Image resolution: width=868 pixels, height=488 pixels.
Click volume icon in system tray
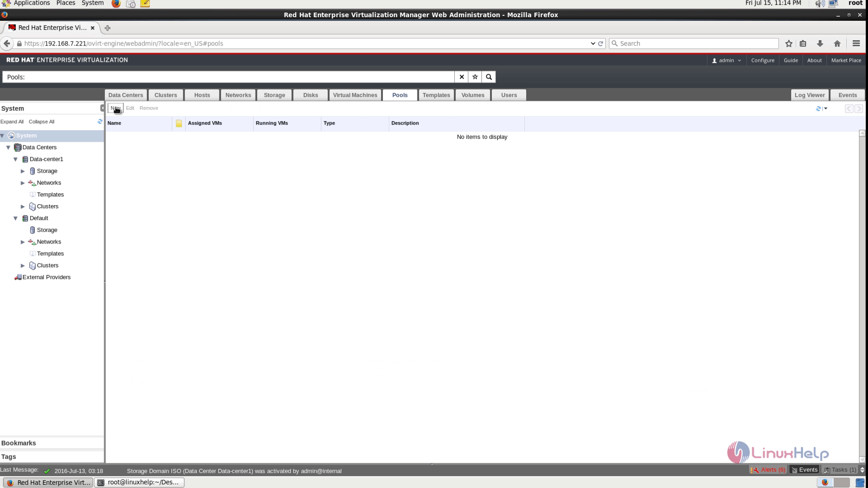(x=820, y=4)
